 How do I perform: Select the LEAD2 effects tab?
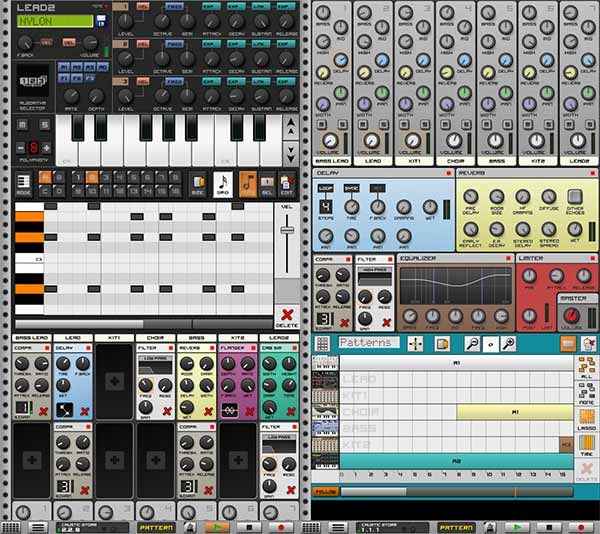point(279,338)
